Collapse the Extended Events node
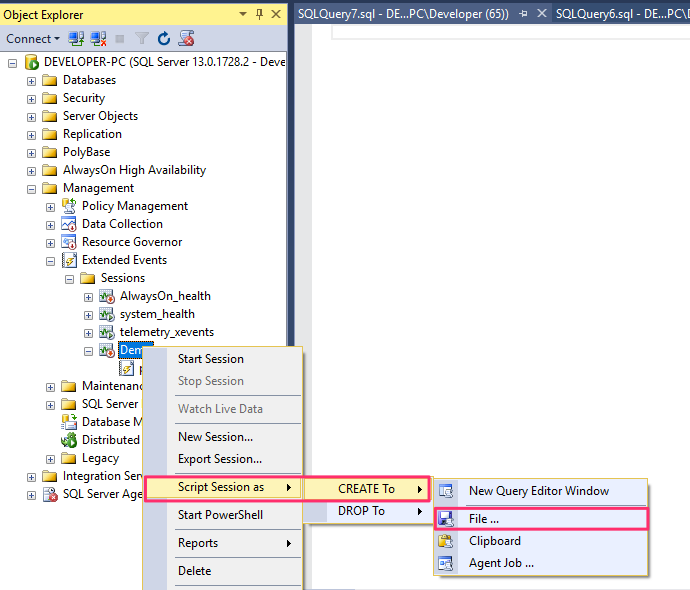The image size is (690, 590). coord(51,262)
